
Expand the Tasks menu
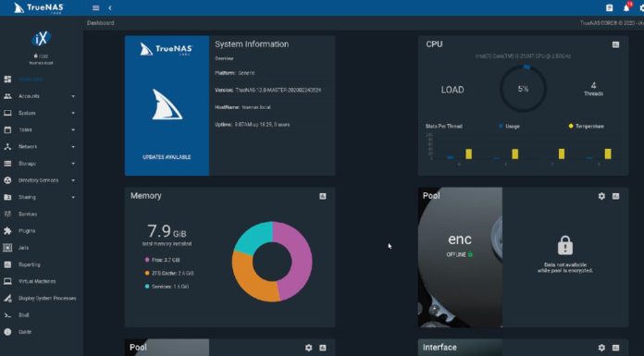coord(41,129)
